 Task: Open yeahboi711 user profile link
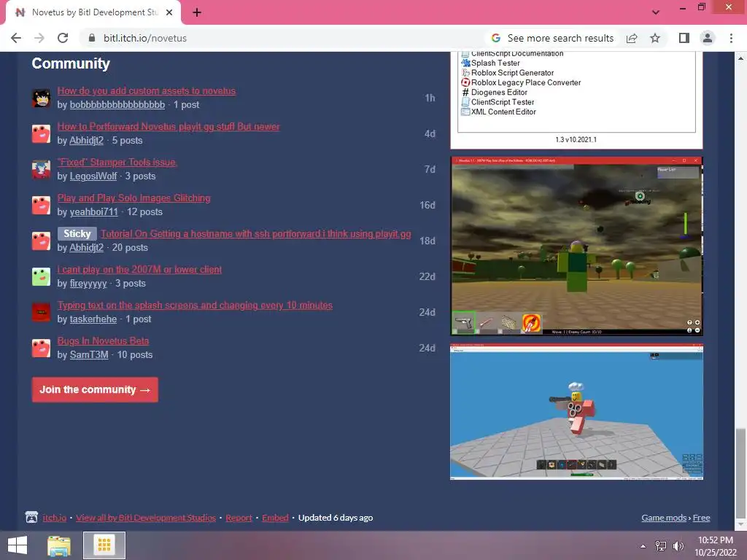click(94, 212)
